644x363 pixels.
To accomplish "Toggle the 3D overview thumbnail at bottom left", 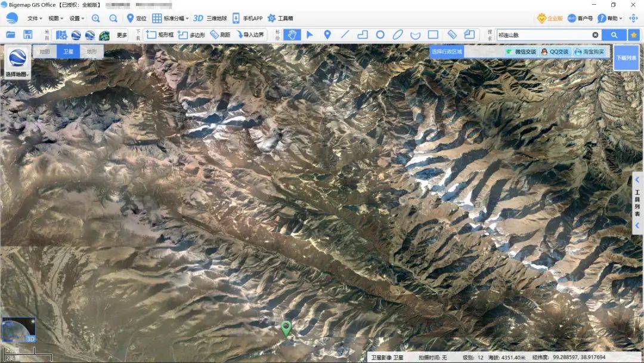I will 20,328.
